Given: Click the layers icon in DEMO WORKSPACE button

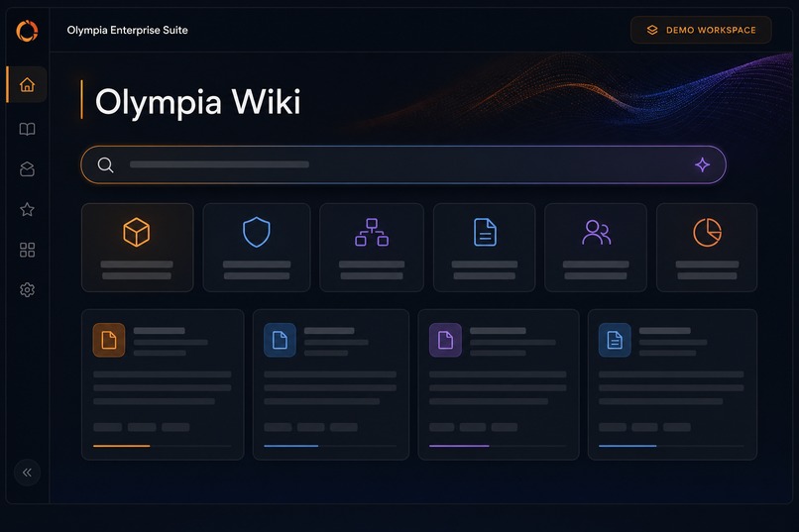Looking at the screenshot, I should tap(652, 30).
